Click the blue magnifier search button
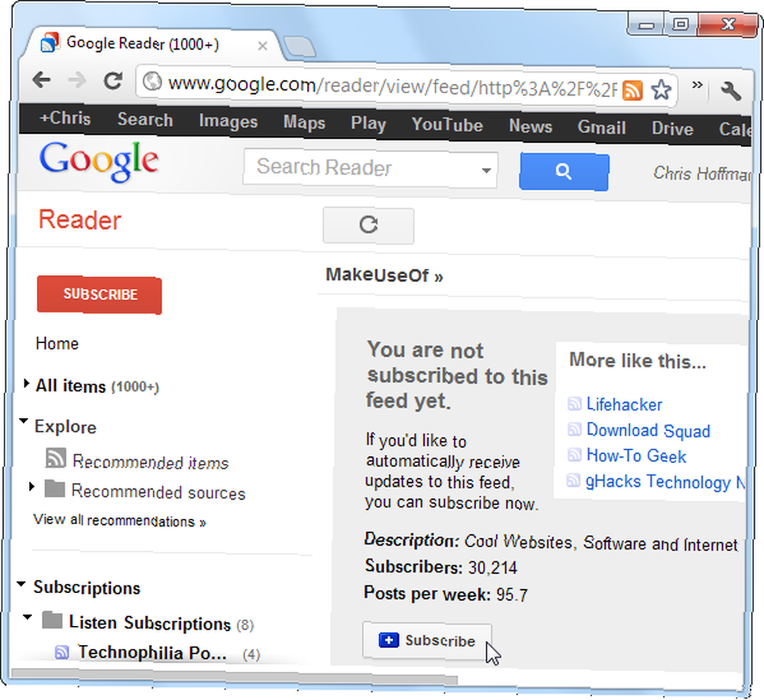Screen dimensions: 764x700 [564, 172]
